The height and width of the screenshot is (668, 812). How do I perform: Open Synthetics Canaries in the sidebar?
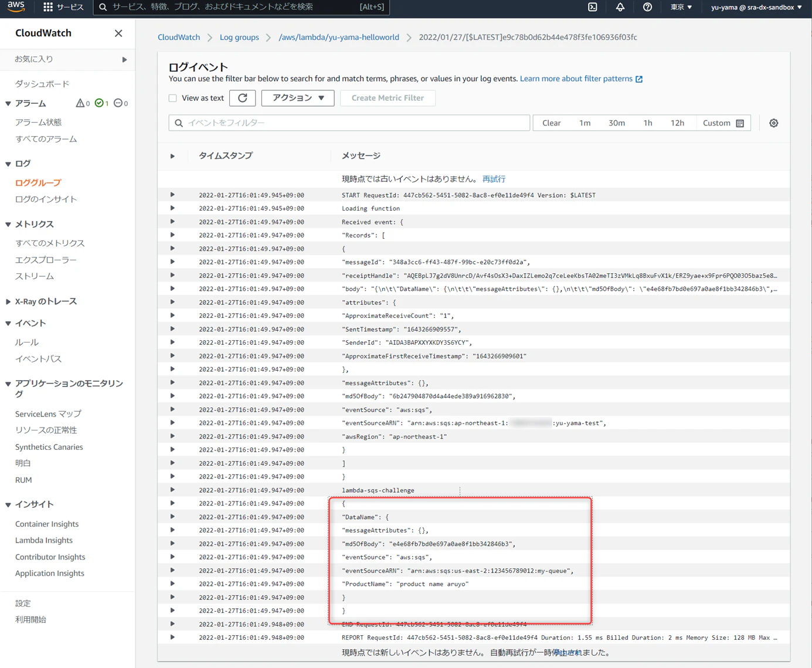coord(49,447)
